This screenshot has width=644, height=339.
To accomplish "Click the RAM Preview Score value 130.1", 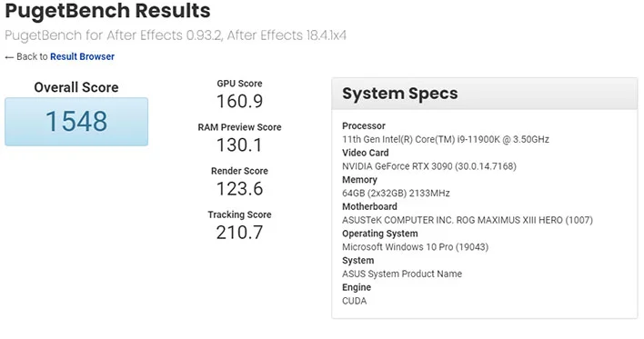I will tap(239, 145).
